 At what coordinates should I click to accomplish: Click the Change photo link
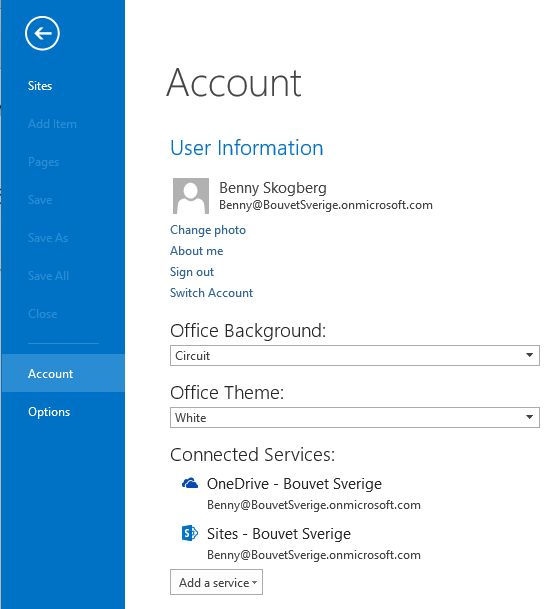click(x=208, y=230)
